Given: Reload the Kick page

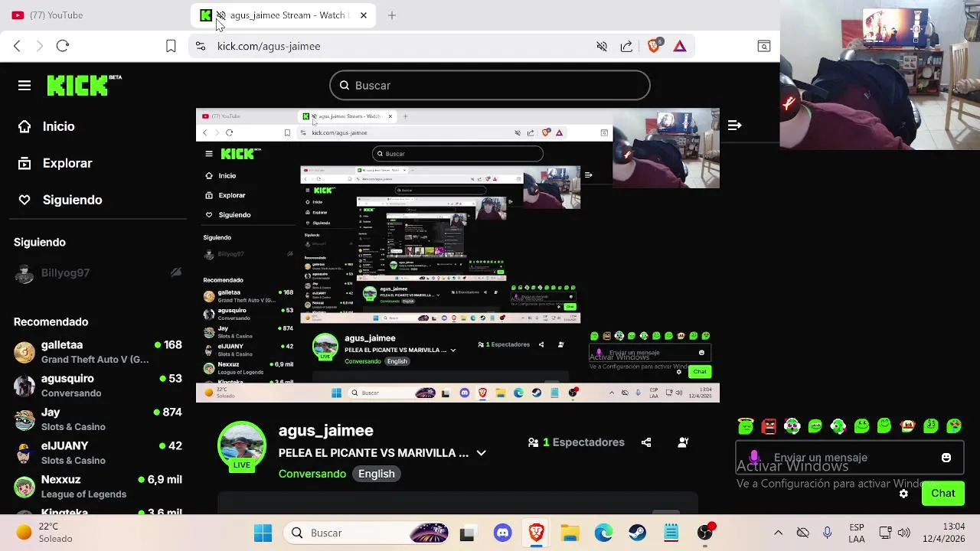Looking at the screenshot, I should (63, 46).
